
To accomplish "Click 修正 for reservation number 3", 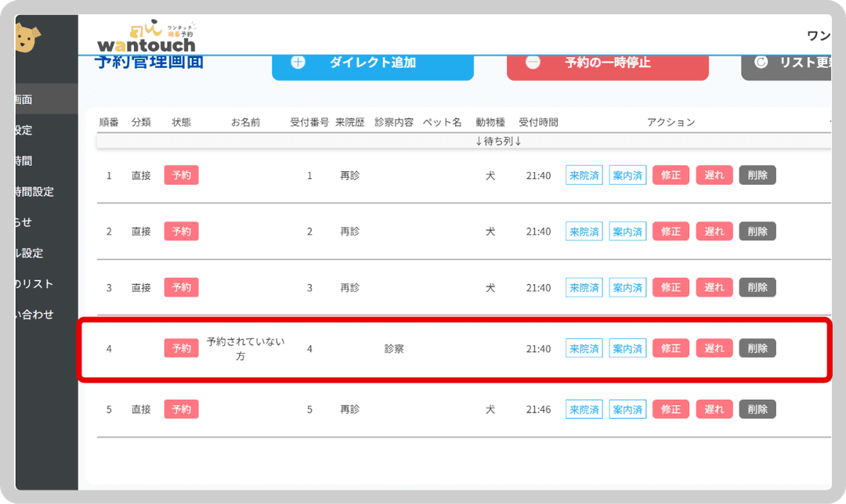I will (x=671, y=287).
